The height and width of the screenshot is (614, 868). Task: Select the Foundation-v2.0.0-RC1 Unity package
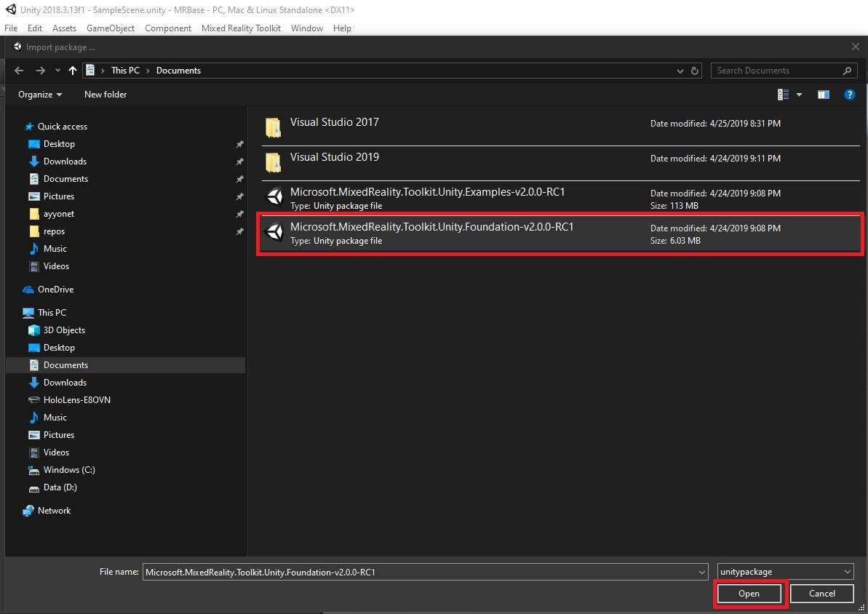click(x=560, y=233)
